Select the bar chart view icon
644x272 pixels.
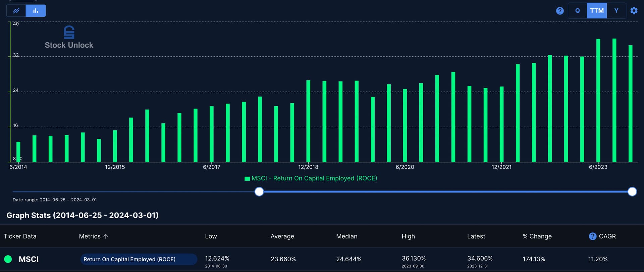coord(36,11)
